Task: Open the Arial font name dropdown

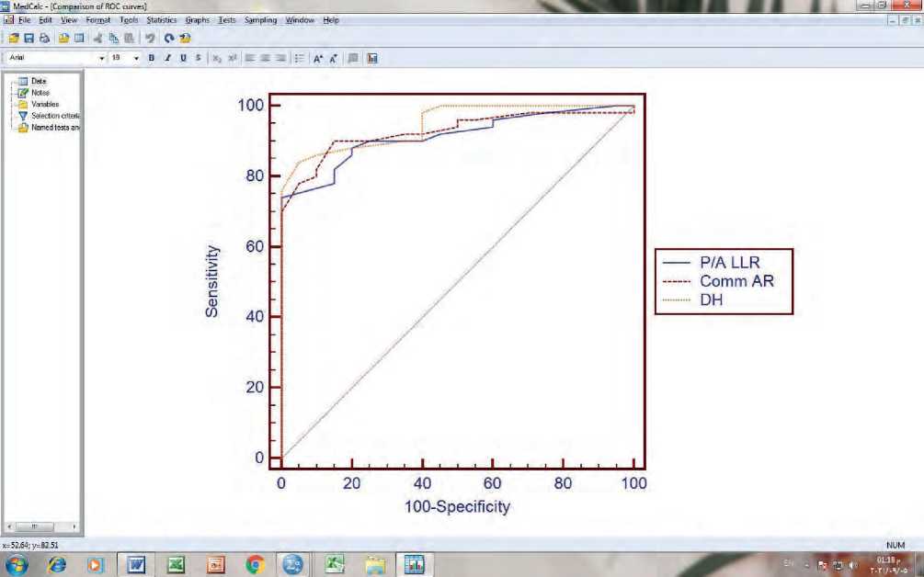Action: [x=101, y=58]
